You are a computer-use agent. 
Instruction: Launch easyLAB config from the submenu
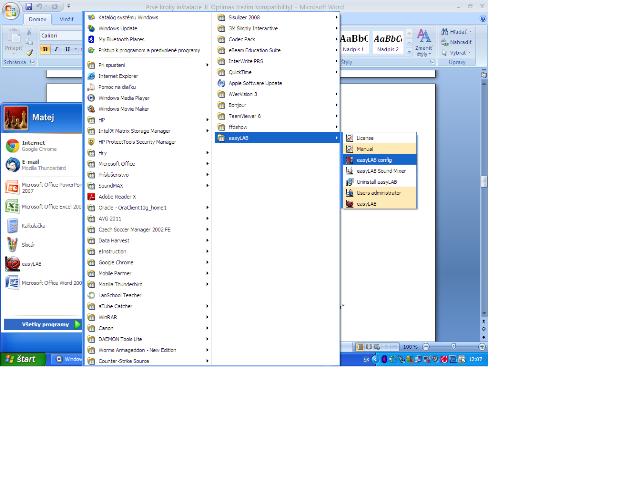click(x=379, y=160)
